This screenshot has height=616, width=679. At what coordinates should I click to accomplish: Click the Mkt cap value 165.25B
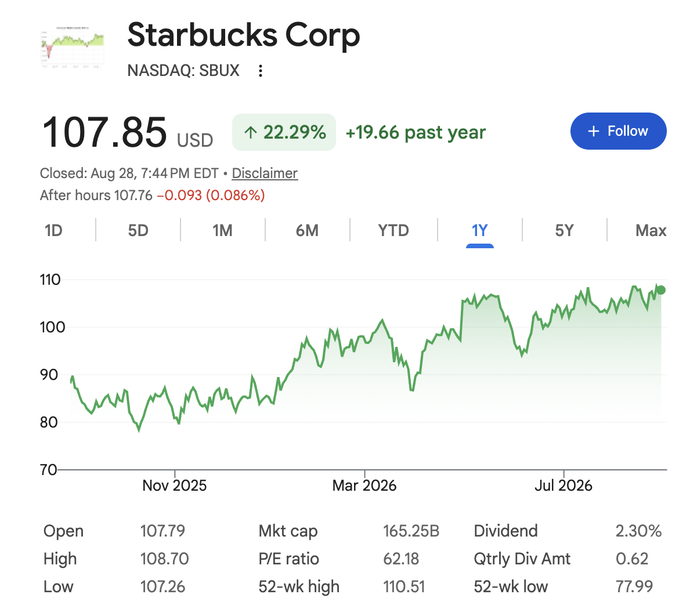click(411, 531)
